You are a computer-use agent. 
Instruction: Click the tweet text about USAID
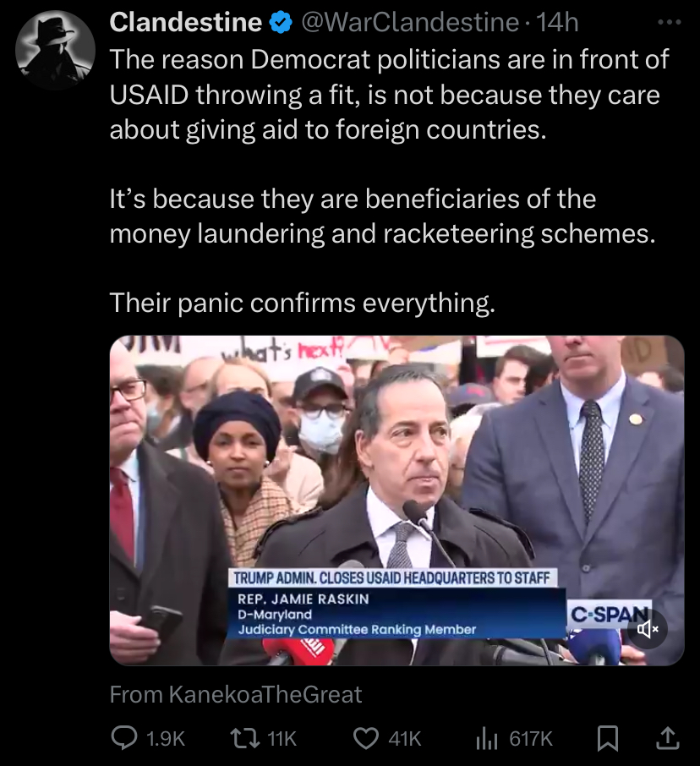tap(389, 181)
